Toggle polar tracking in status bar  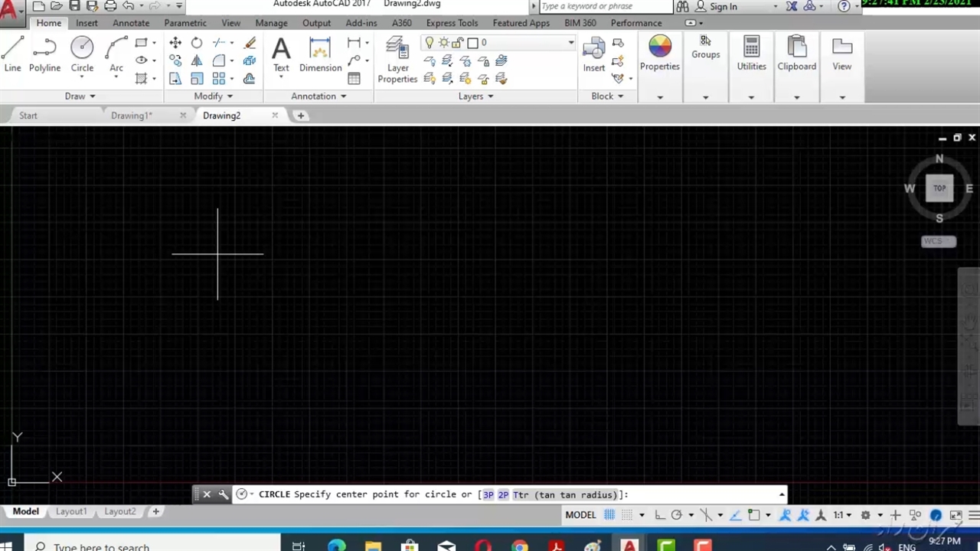coord(676,515)
